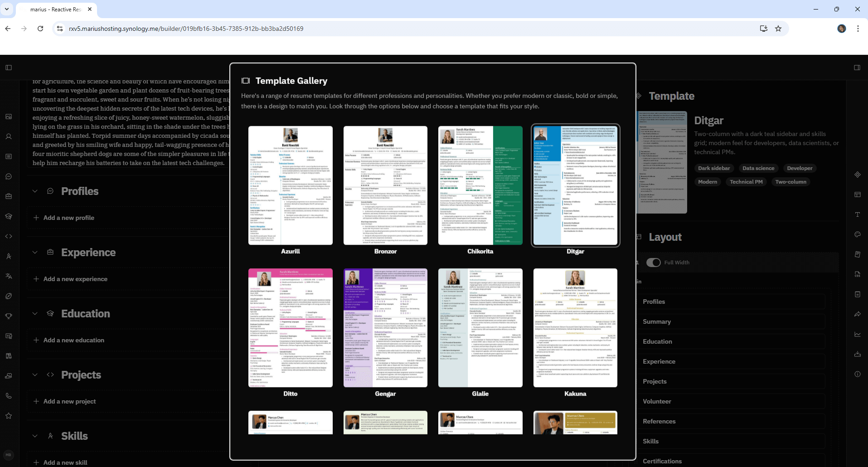Choose the Gengar template thumbnail
This screenshot has width=868, height=467.
(385, 328)
